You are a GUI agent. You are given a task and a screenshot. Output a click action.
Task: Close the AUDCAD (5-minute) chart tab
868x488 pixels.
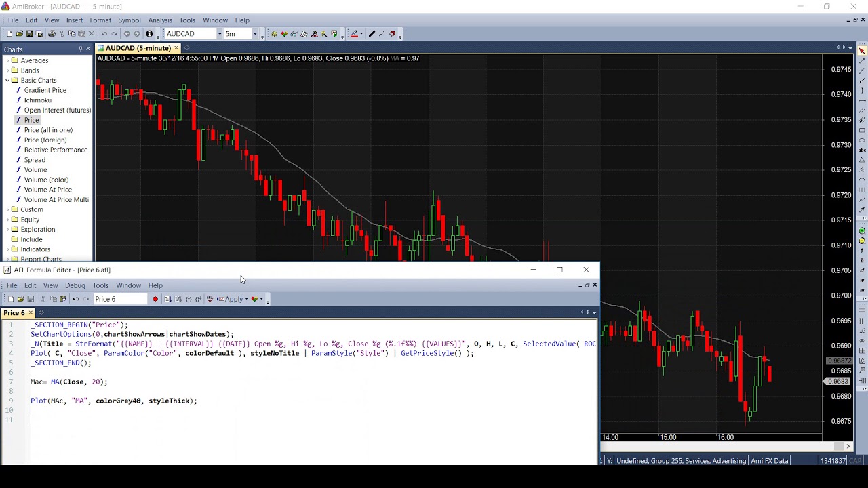pyautogui.click(x=176, y=48)
